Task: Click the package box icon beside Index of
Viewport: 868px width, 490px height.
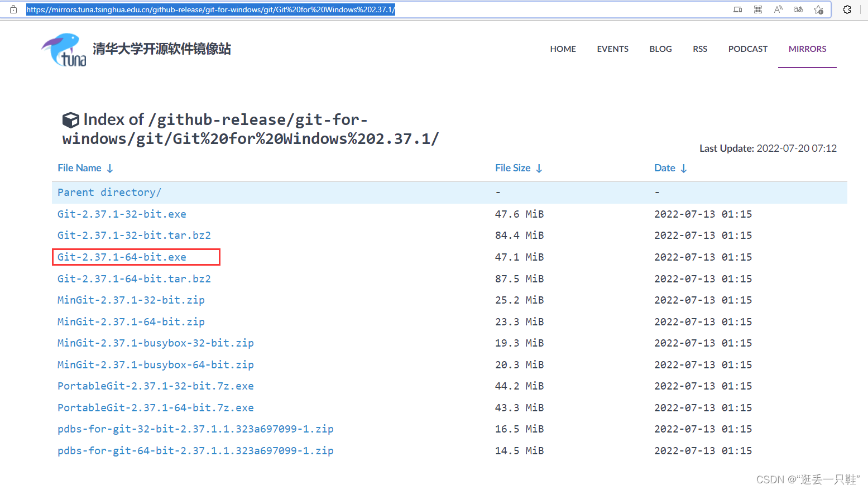Action: pyautogui.click(x=70, y=120)
